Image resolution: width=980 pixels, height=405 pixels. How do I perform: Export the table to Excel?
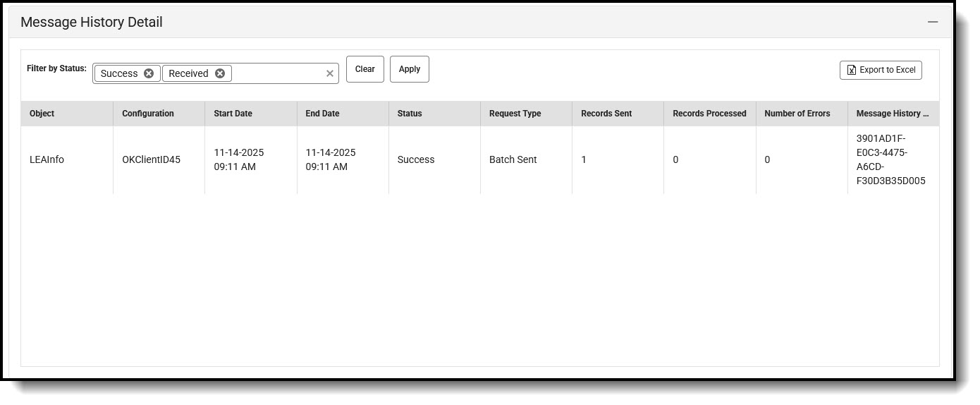point(881,70)
